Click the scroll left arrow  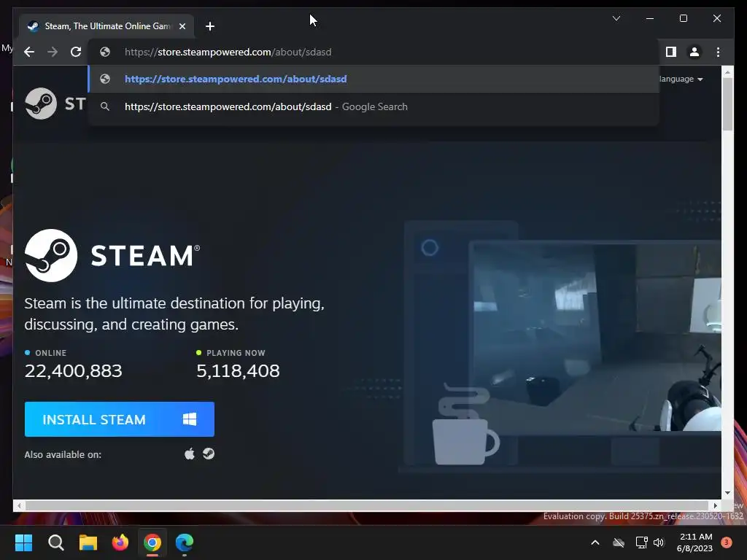[x=18, y=505]
